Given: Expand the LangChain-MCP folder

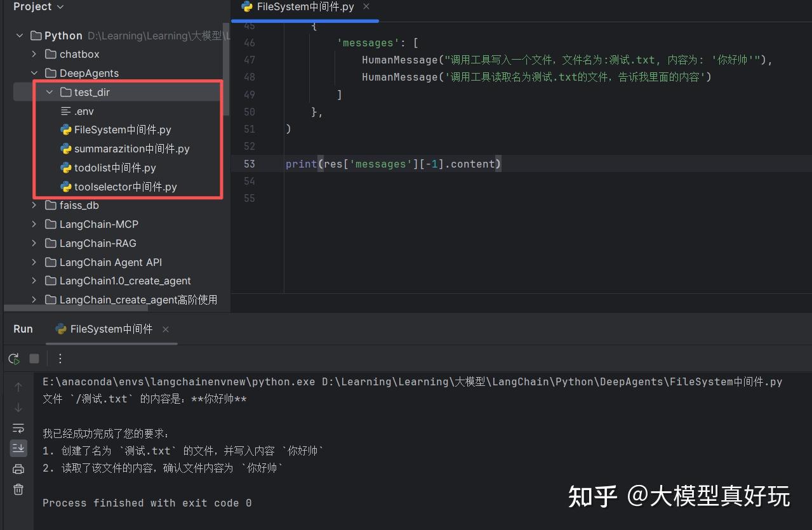Looking at the screenshot, I should click(x=35, y=225).
